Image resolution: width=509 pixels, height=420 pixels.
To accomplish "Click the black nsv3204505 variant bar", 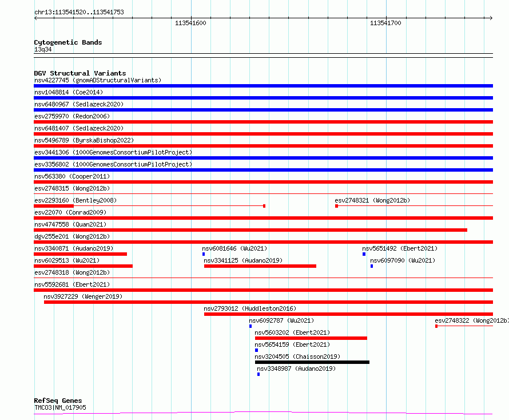I will tap(312, 362).
